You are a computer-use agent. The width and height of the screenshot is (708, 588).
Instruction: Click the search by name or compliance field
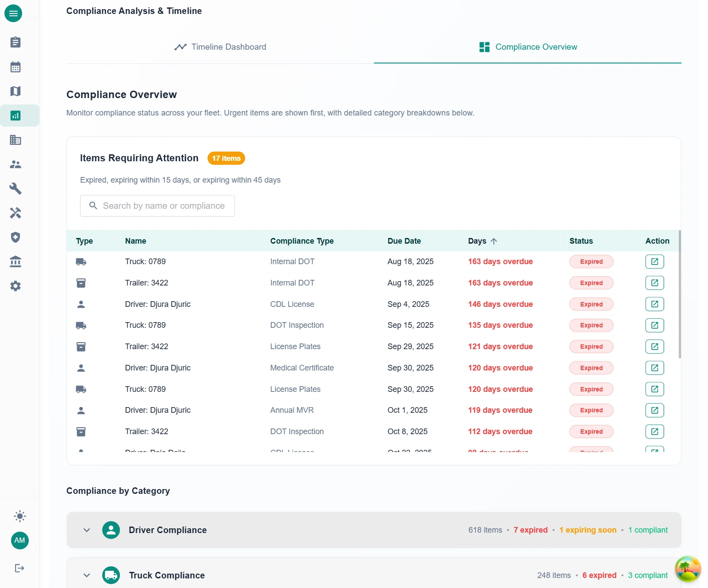[157, 206]
